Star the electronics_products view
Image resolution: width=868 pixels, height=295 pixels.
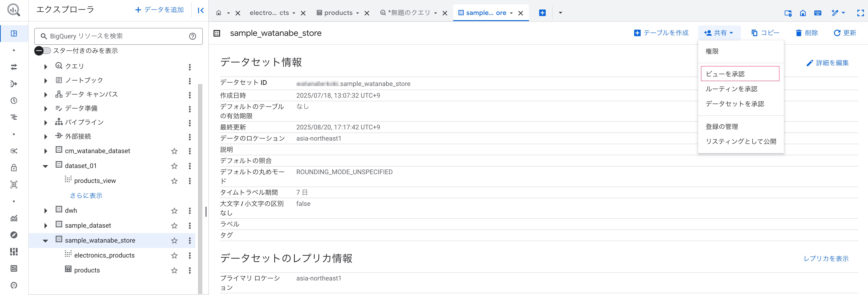(x=174, y=255)
